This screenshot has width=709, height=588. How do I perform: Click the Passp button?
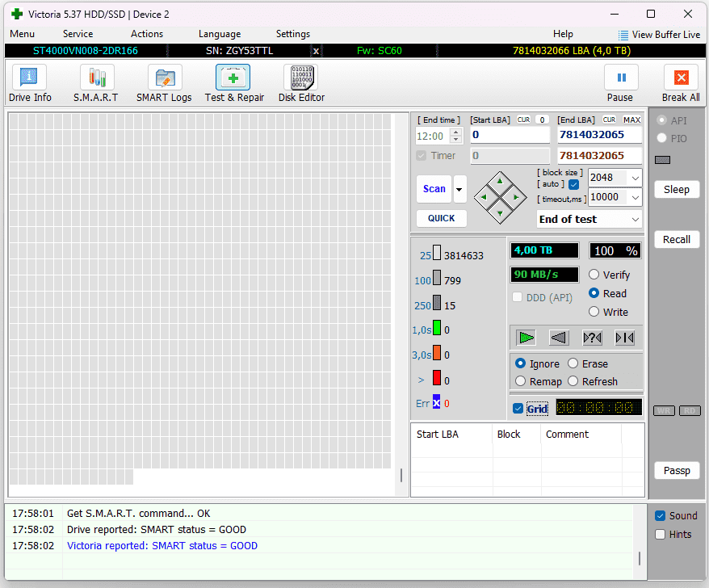pos(676,470)
